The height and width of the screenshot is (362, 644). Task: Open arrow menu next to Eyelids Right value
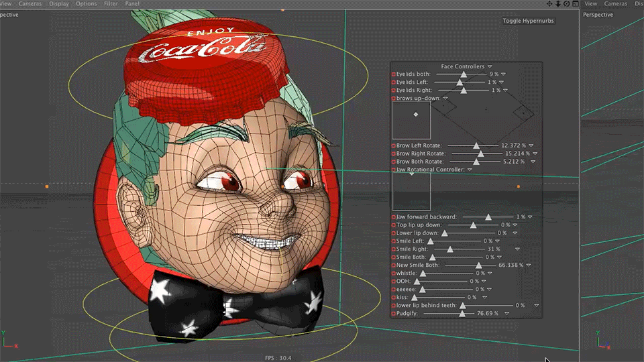click(506, 90)
